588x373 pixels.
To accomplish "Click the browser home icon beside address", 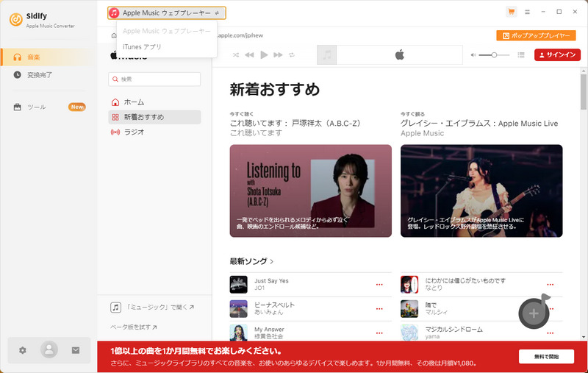I will (114, 35).
